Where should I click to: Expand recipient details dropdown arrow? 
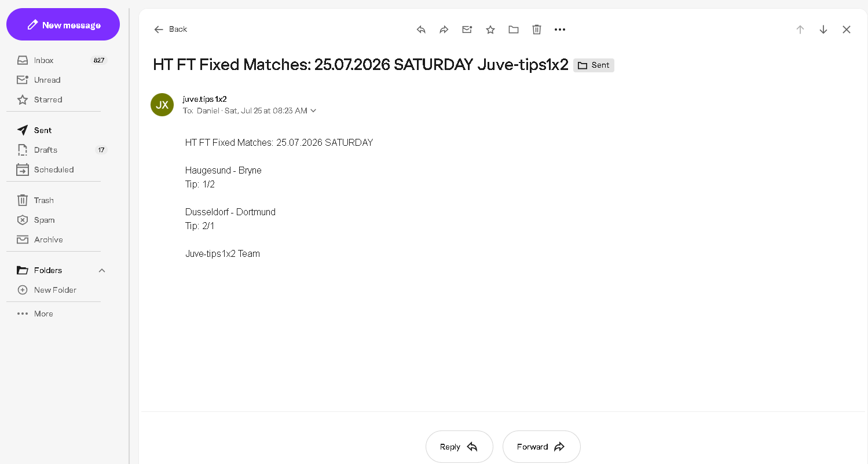pos(313,111)
